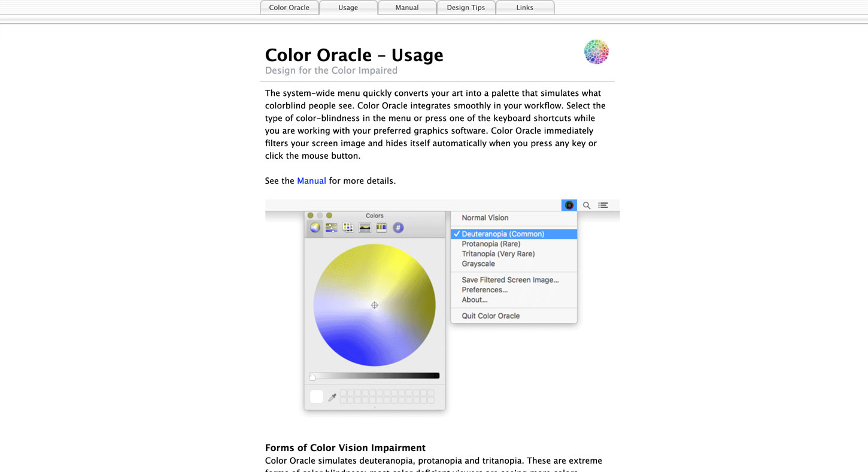Follow the blue Manual link
868x472 pixels.
pos(311,181)
